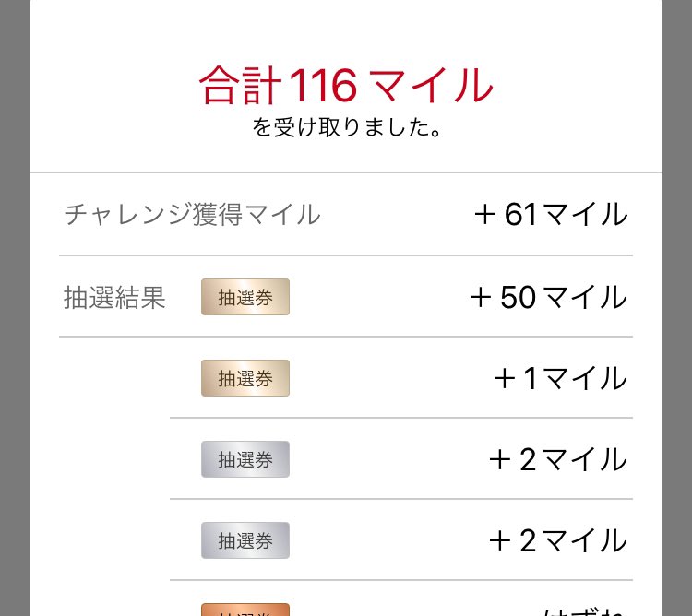This screenshot has width=692, height=616.
Task: Select the silver 抽選券 badge just above the bronze badge
Action: pos(245,540)
